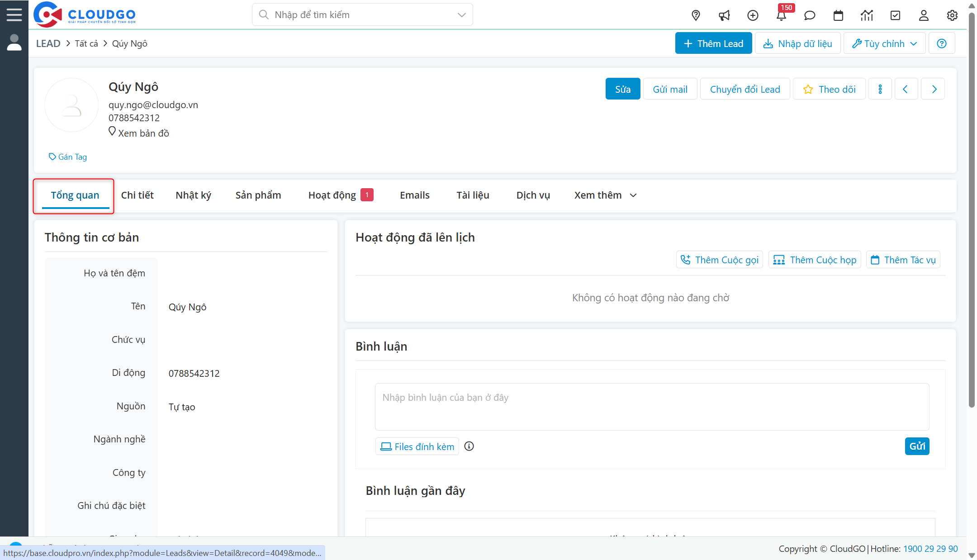This screenshot has width=977, height=560.
Task: Click the comment input text area
Action: (x=651, y=406)
